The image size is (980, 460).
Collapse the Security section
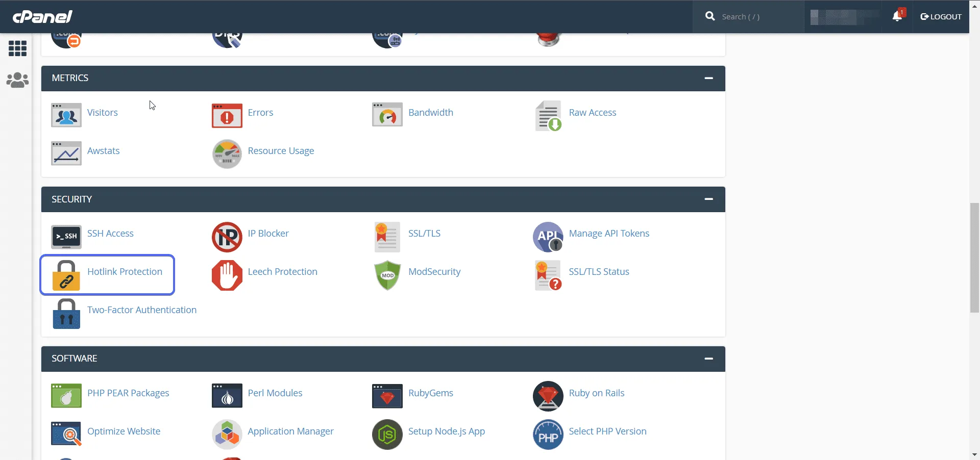tap(708, 199)
